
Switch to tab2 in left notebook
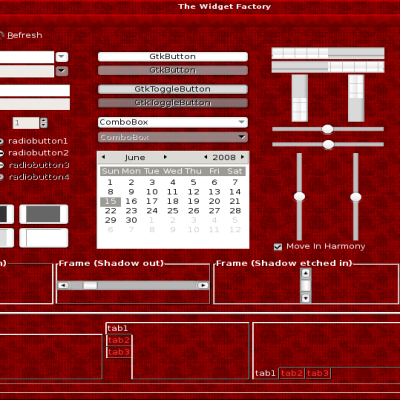click(119, 340)
